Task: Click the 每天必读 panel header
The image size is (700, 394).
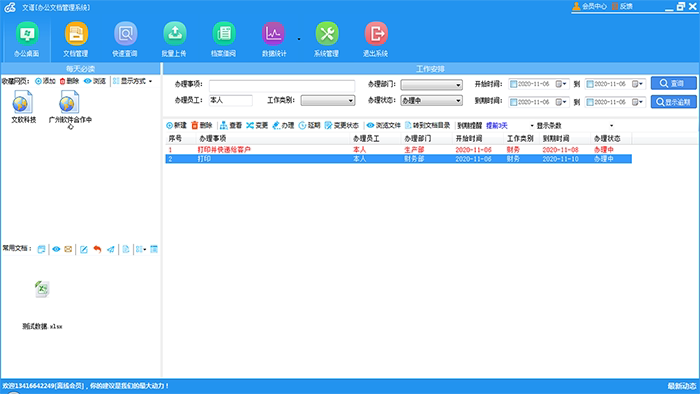Action: click(x=80, y=69)
